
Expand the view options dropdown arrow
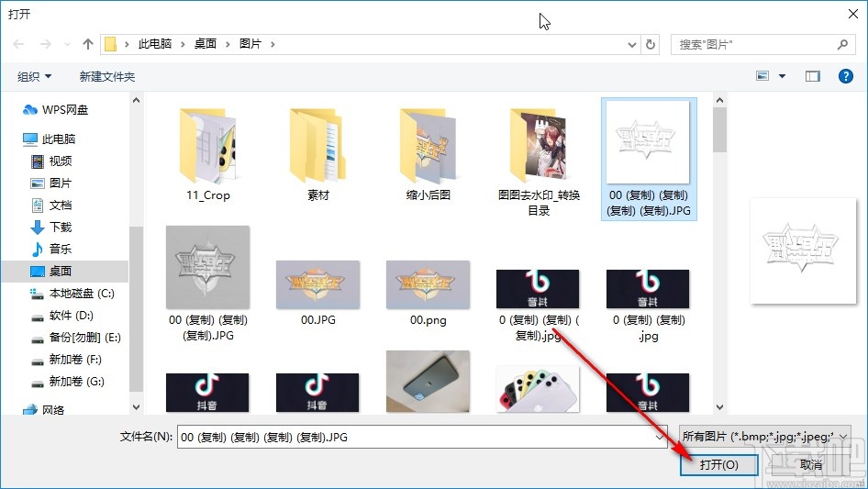point(782,76)
